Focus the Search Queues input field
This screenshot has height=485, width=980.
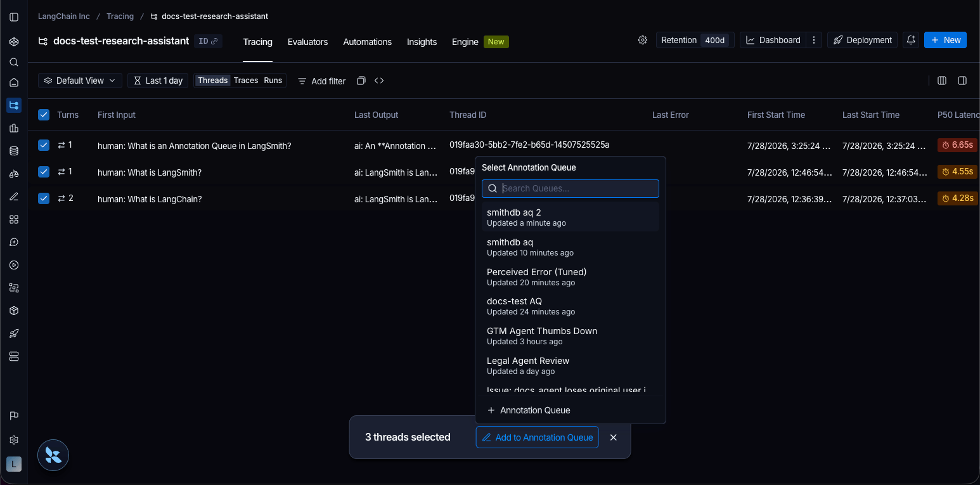[x=571, y=188]
